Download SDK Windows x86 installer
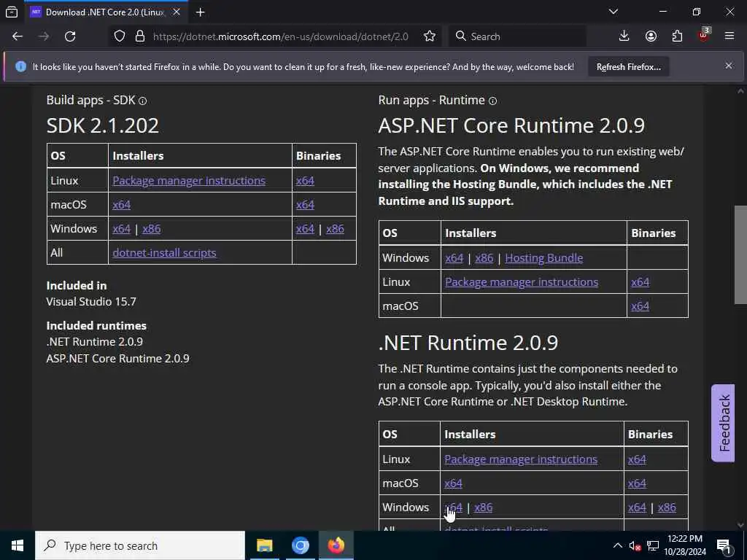747x560 pixels. pyautogui.click(x=152, y=228)
